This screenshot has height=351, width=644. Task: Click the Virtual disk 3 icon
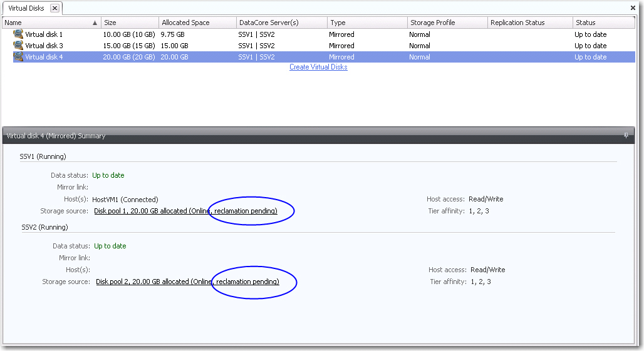(18, 46)
